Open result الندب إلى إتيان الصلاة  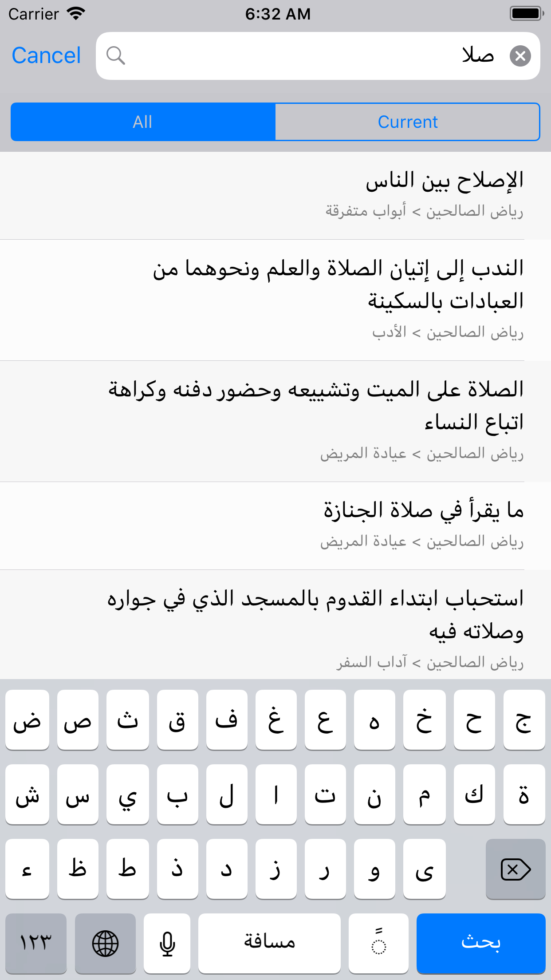point(275,300)
